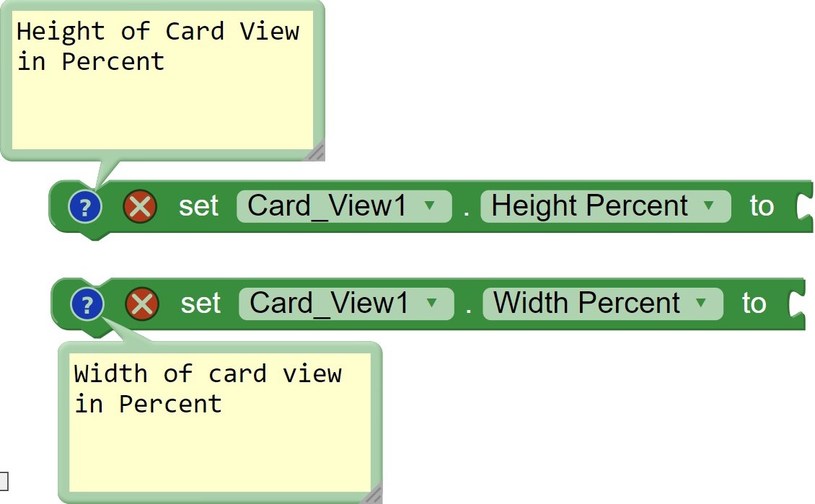
Task: Expand the Height Percent property dropdown
Action: tap(604, 206)
